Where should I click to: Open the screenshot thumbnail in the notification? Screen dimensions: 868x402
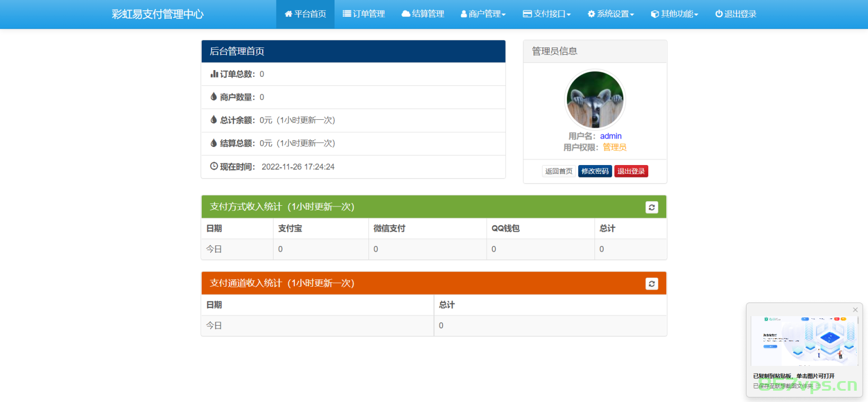click(x=805, y=341)
